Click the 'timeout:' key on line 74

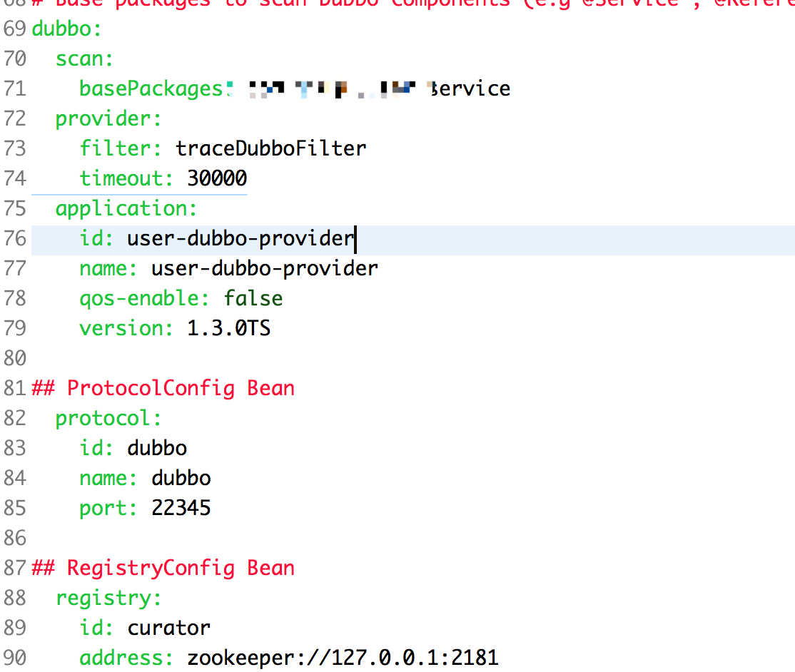(x=126, y=178)
